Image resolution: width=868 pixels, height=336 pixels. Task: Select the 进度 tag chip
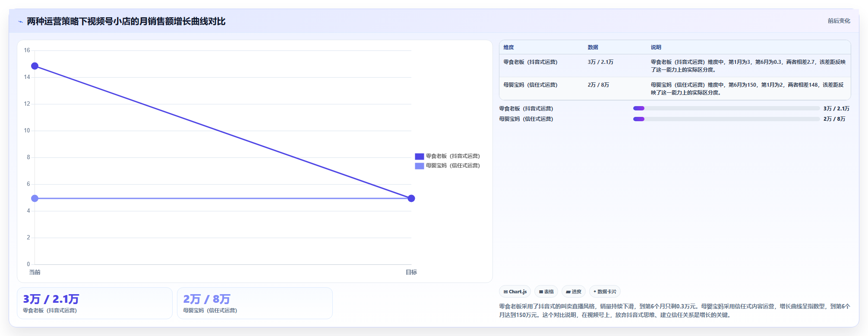tap(574, 292)
